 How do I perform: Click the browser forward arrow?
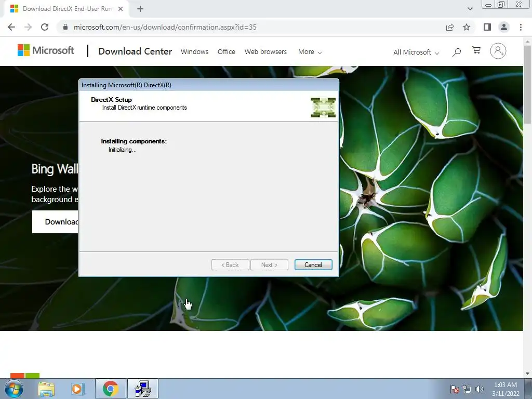[x=28, y=27]
